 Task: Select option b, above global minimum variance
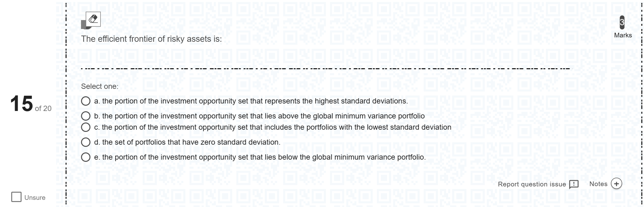pos(86,116)
